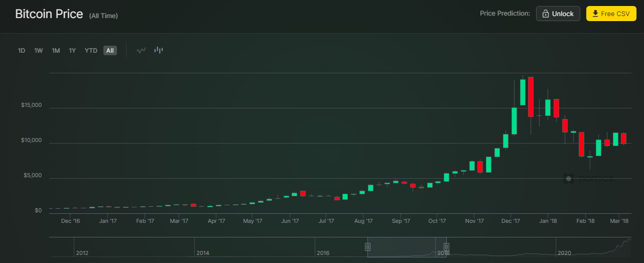The image size is (644, 263).
Task: Click the $15,000 axis label
Action: pyautogui.click(x=31, y=105)
